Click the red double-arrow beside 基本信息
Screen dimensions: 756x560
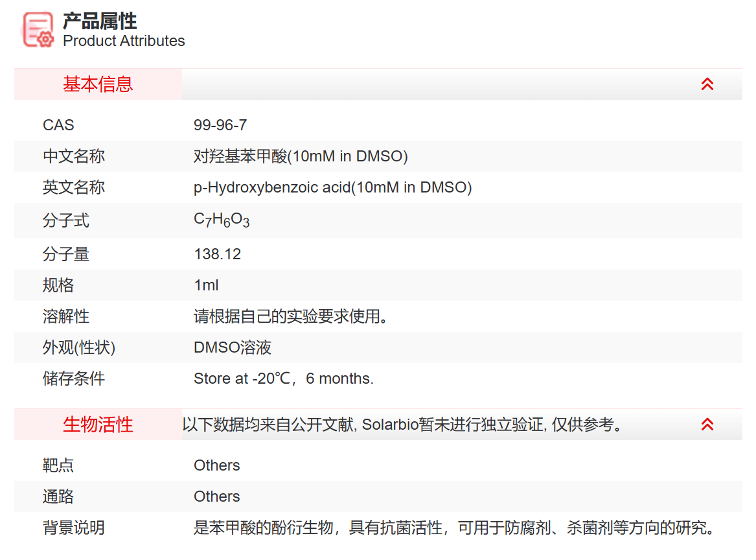707,84
